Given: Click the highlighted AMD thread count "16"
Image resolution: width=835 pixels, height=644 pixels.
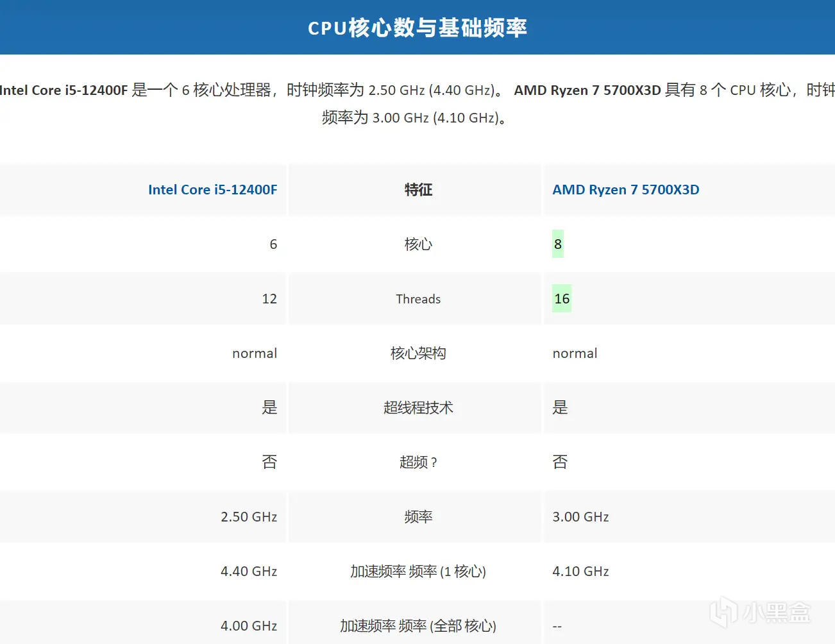Looking at the screenshot, I should [562, 299].
